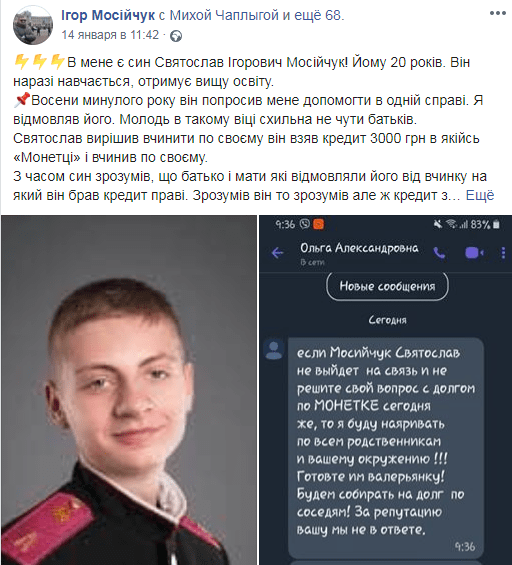The width and height of the screenshot is (512, 565).
Task: Click the public globe privacy icon
Action: pyautogui.click(x=176, y=36)
